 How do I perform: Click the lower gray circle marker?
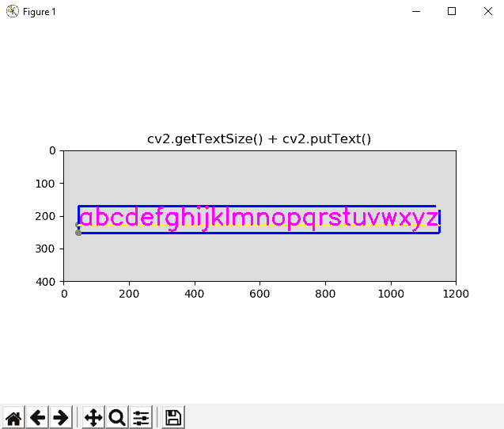(78, 233)
